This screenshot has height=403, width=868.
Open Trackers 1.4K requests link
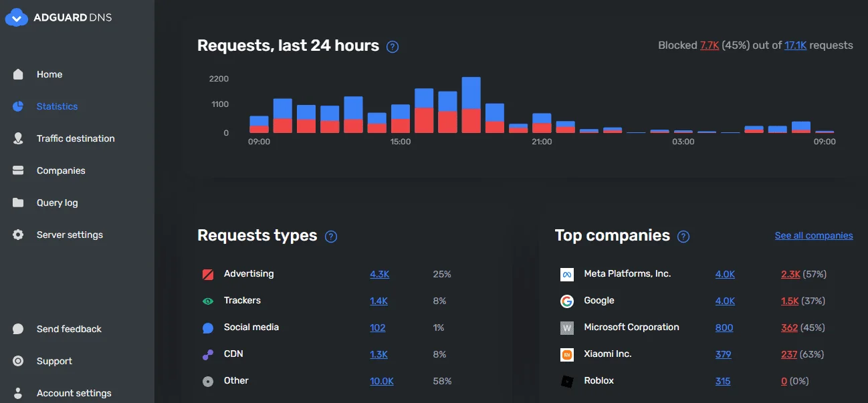click(x=378, y=301)
